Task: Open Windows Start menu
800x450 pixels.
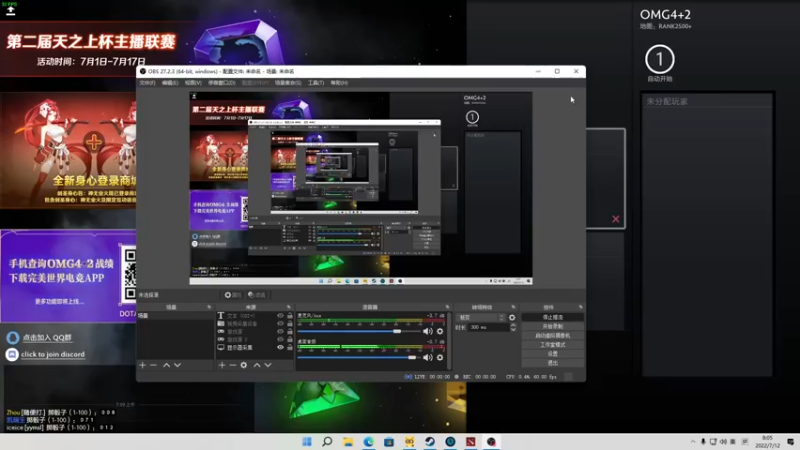Action: click(307, 442)
